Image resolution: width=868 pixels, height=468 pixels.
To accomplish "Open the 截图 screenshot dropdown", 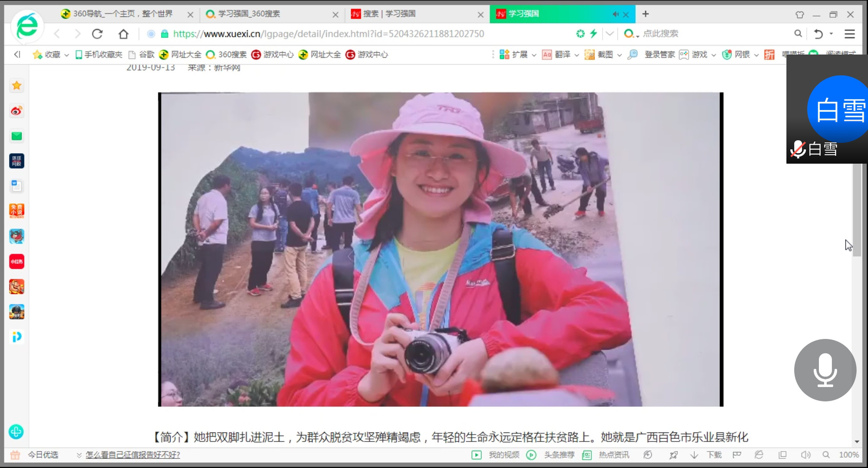I will pyautogui.click(x=604, y=54).
